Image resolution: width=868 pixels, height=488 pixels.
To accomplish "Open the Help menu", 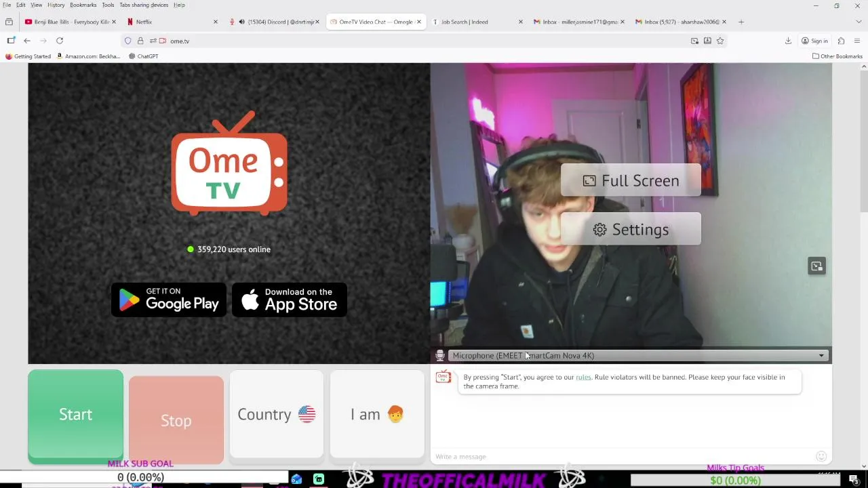I will [x=179, y=5].
